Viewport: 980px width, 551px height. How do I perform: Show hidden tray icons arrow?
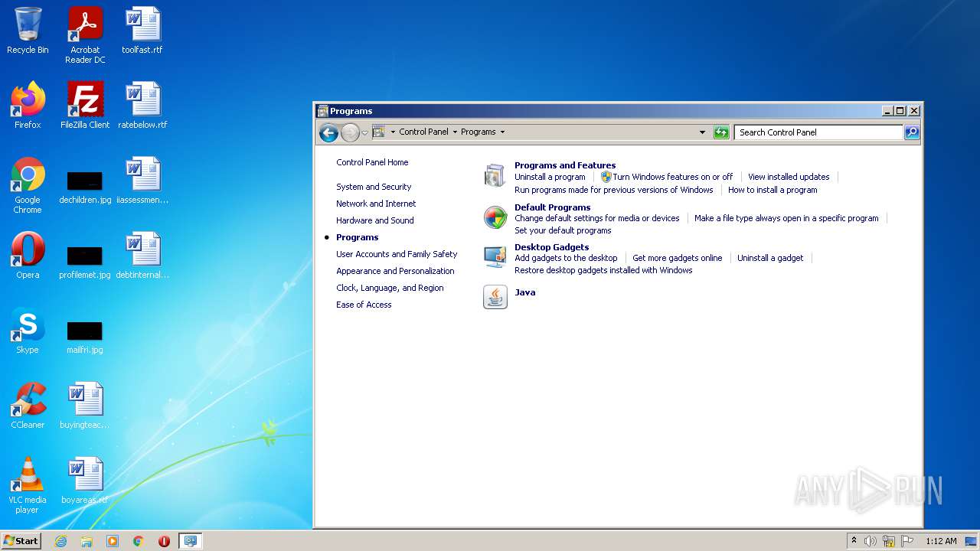(854, 541)
